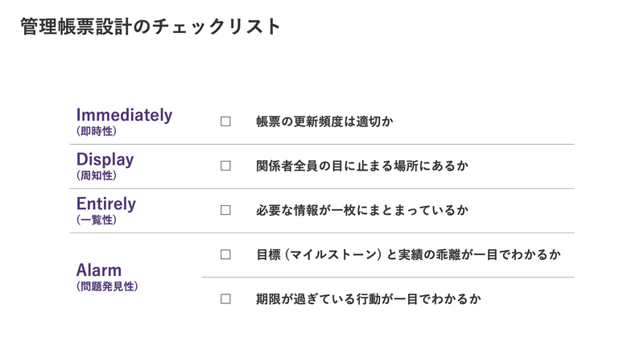Screen dimensions: 644x362
Task: Click the Display heading
Action: [x=105, y=159]
